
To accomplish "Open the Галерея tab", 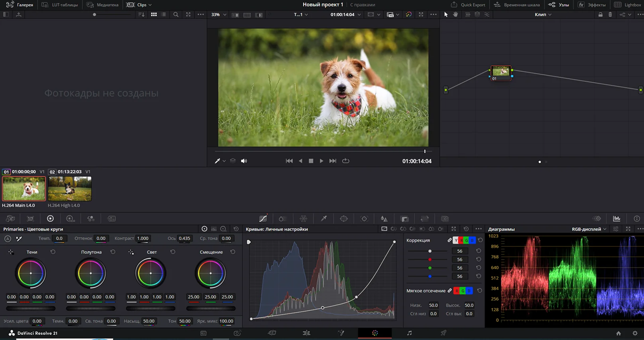I will tap(20, 5).
